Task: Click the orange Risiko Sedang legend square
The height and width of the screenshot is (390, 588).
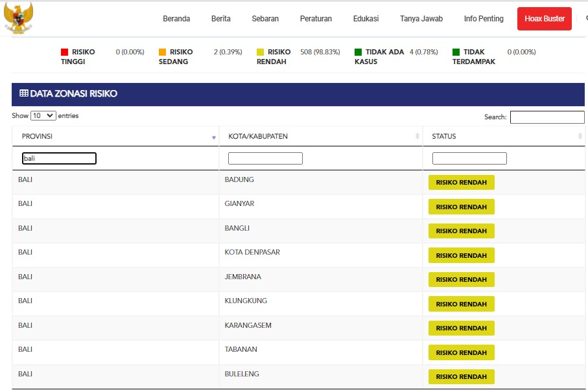Action: [x=162, y=52]
